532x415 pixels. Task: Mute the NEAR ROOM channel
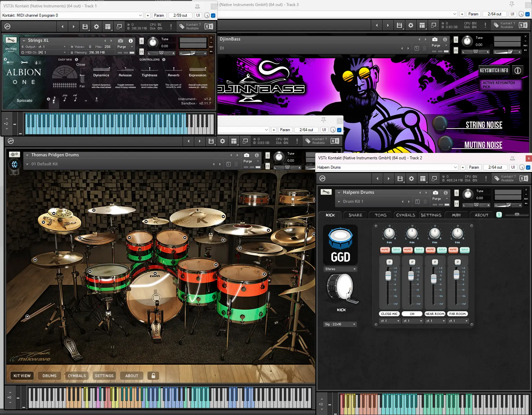point(430,250)
